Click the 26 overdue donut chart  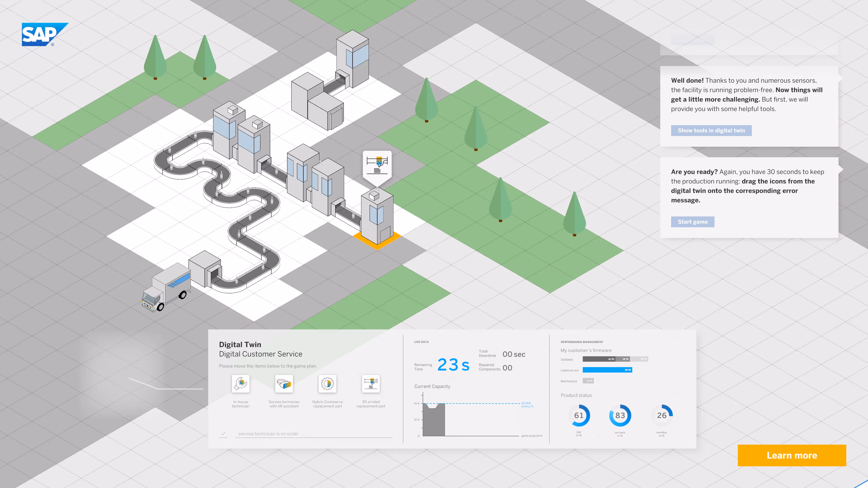coord(662,415)
